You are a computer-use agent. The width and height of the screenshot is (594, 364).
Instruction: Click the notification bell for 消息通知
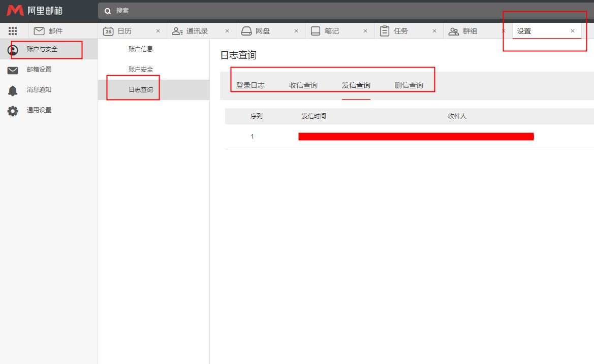[12, 90]
